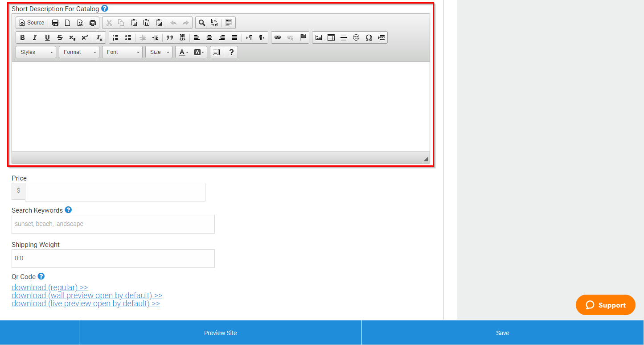Toggle Show Blocks button
Image resolution: width=644 pixels, height=345 pixels.
(x=217, y=52)
